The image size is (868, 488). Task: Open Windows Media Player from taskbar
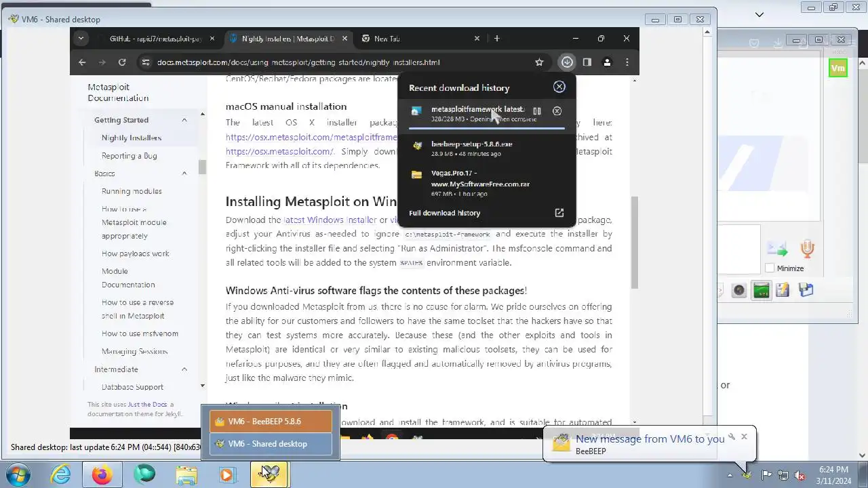point(227,474)
